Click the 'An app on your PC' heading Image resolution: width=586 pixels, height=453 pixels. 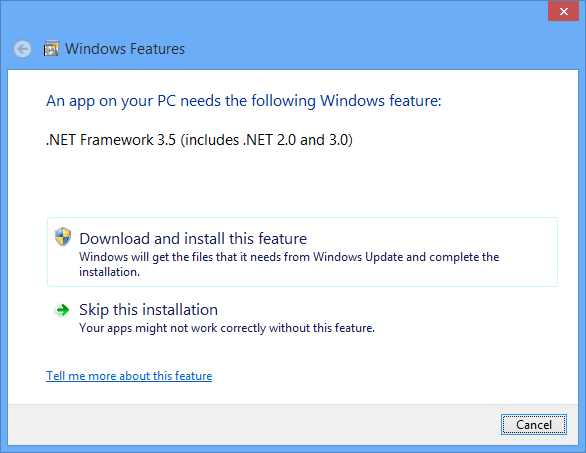tap(244, 101)
